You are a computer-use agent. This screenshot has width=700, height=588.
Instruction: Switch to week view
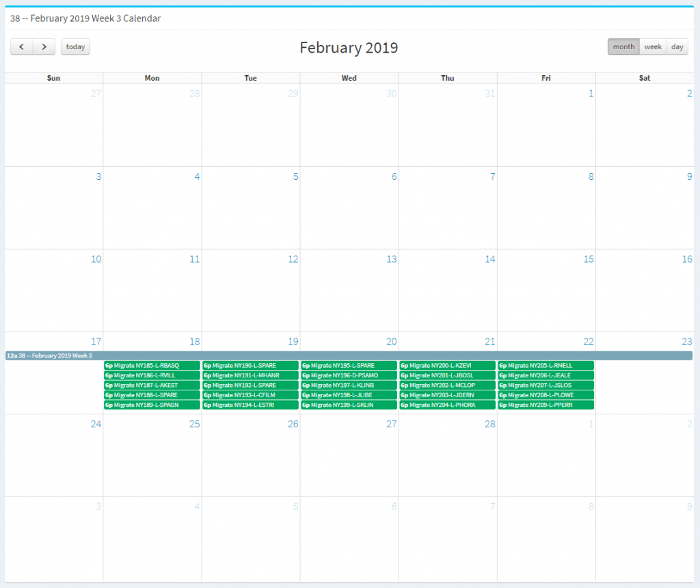(x=652, y=46)
